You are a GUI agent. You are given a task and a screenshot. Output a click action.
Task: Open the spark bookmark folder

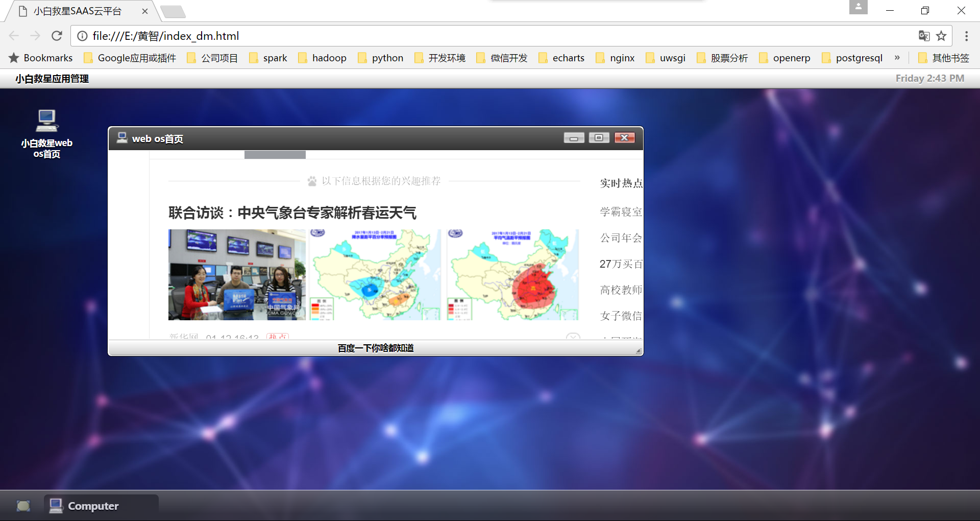[x=268, y=58]
